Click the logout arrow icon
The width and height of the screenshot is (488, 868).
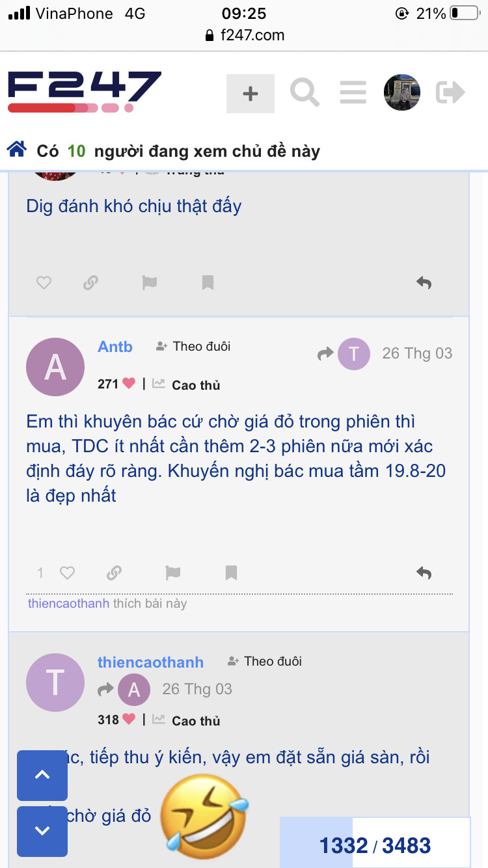[x=450, y=92]
